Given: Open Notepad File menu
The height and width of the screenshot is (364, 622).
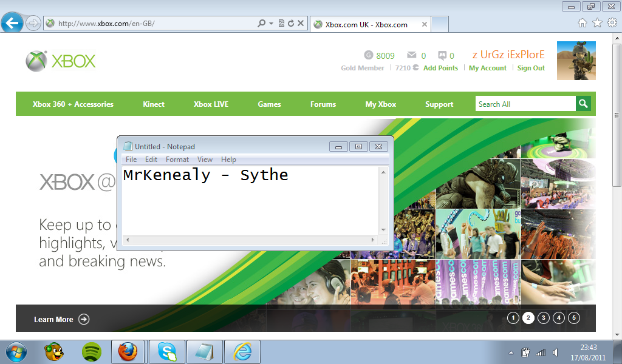Looking at the screenshot, I should click(x=131, y=159).
